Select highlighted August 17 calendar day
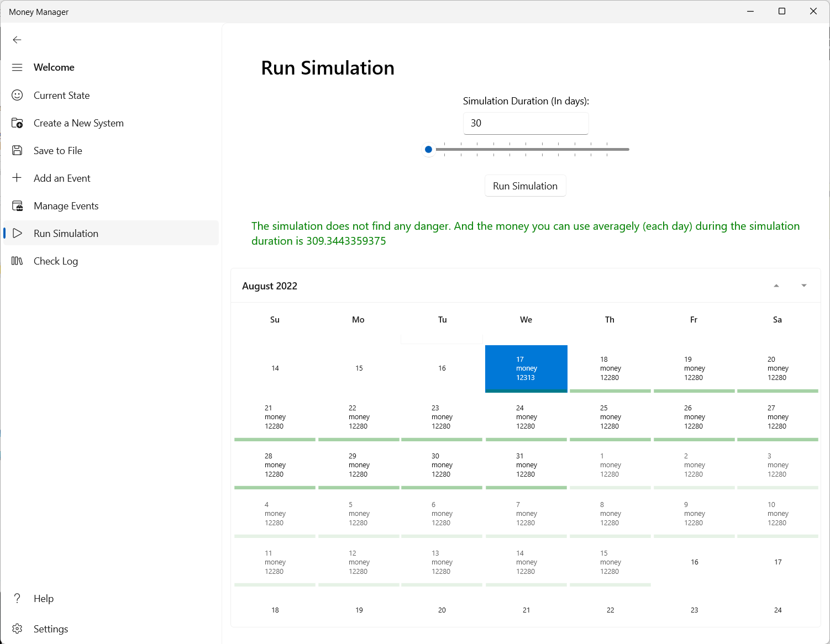 (526, 368)
